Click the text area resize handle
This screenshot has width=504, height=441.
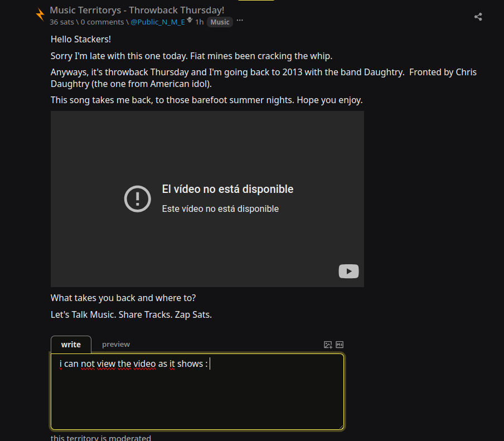(341, 427)
